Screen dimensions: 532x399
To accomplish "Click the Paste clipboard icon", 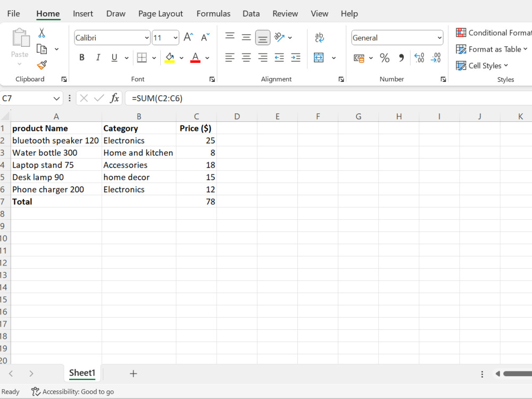I will [20, 37].
